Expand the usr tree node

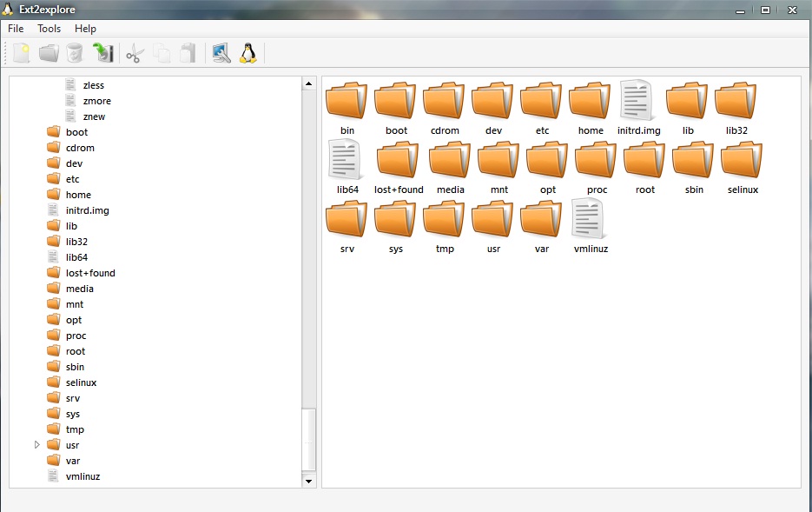[x=36, y=444]
